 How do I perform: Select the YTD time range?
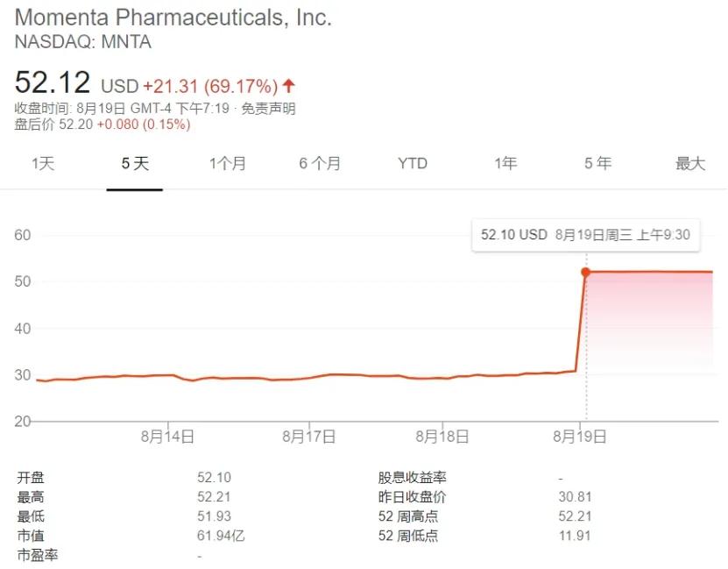(x=412, y=163)
